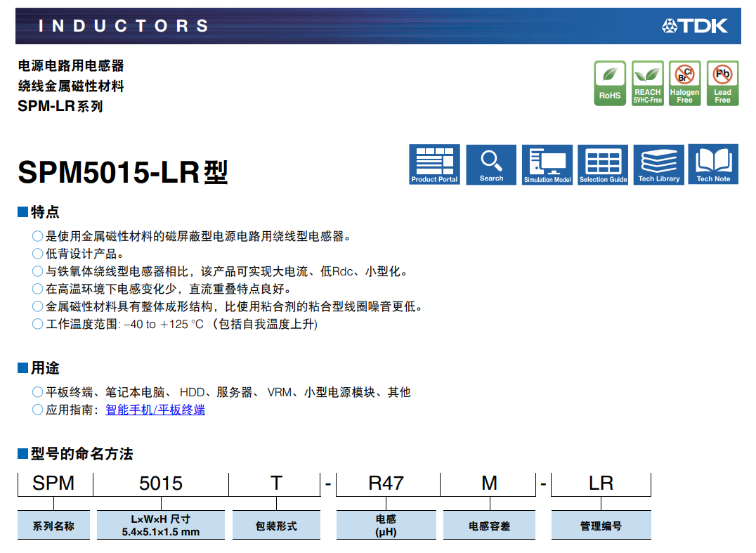
Task: Click the R47 part number segment
Action: (386, 483)
